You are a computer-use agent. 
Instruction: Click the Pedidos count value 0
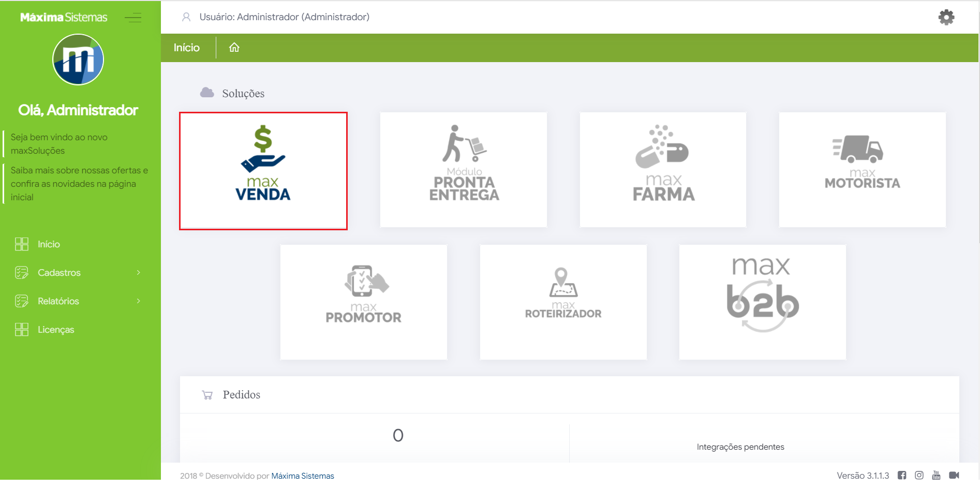tap(398, 435)
